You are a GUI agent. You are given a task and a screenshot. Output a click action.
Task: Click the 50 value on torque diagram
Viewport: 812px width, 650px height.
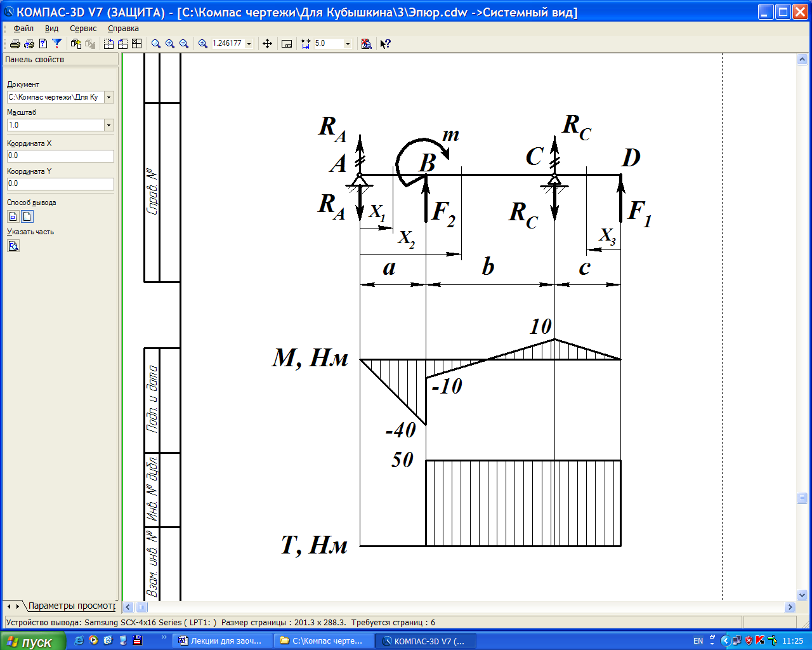pyautogui.click(x=402, y=460)
